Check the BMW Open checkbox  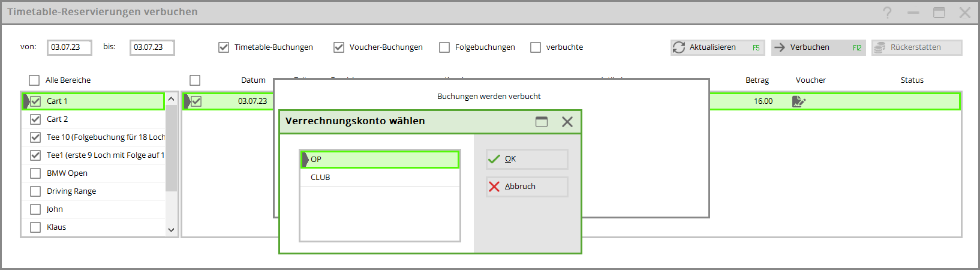(x=35, y=173)
